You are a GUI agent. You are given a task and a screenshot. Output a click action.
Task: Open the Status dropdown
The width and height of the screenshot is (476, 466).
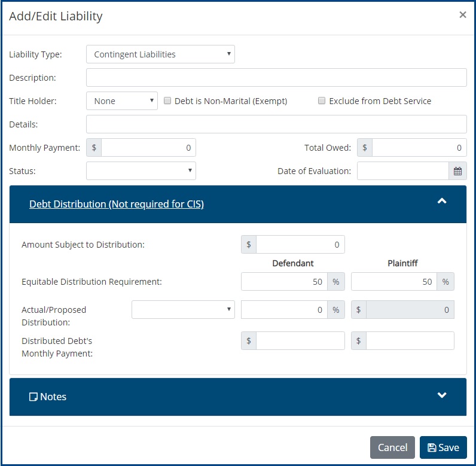tap(141, 170)
